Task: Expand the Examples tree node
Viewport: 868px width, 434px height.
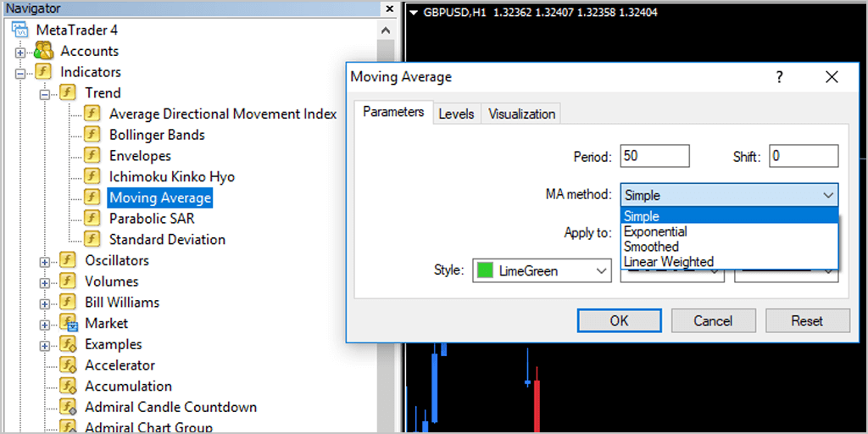Action: (x=46, y=346)
